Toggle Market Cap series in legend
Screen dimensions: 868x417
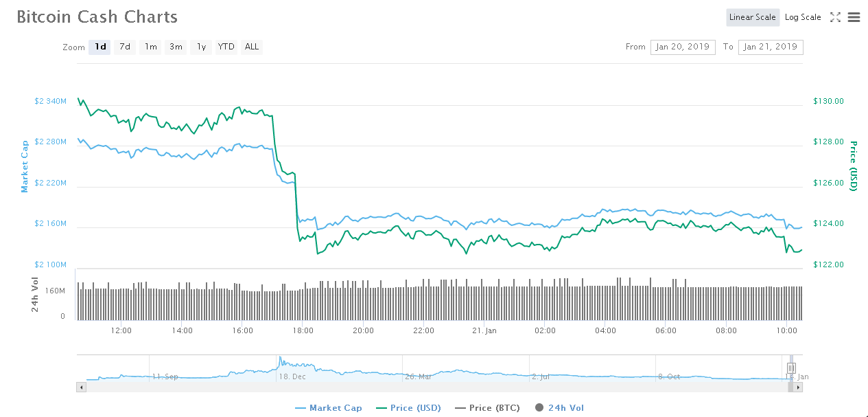click(x=329, y=408)
